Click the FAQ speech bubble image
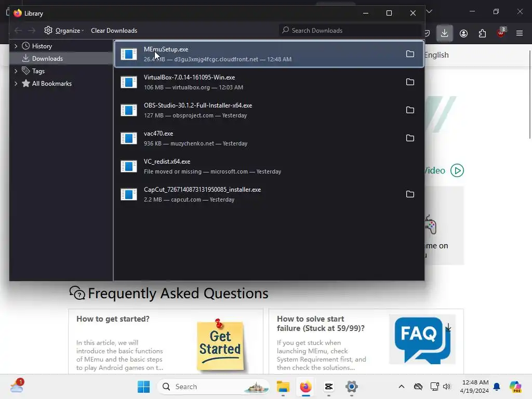Image resolution: width=532 pixels, height=399 pixels. pos(422,339)
